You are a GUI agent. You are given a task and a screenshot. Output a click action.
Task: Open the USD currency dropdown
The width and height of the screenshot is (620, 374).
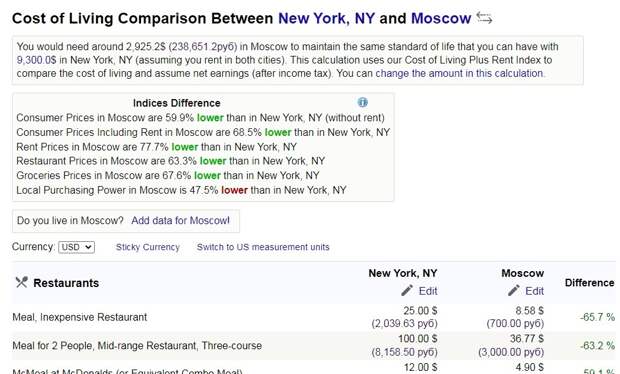tap(77, 247)
